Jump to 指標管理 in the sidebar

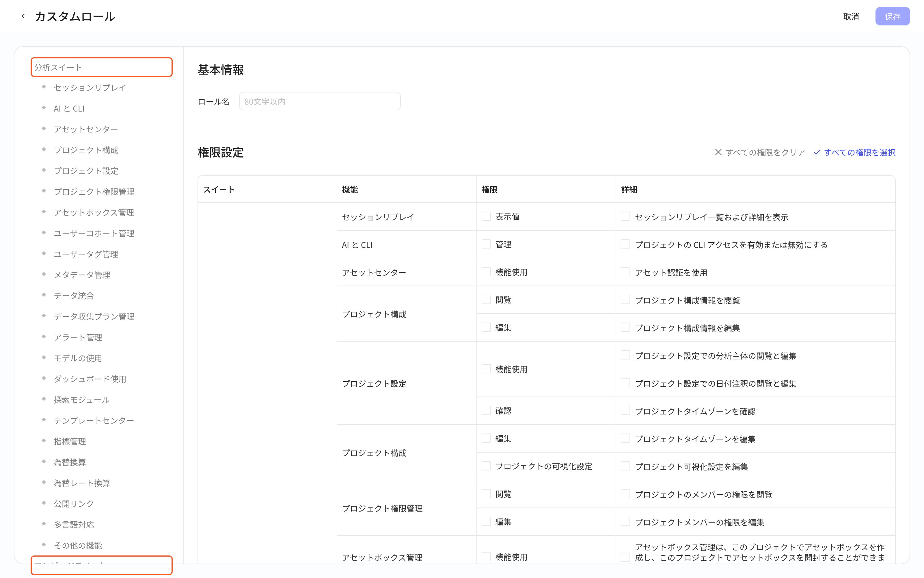[x=70, y=442]
